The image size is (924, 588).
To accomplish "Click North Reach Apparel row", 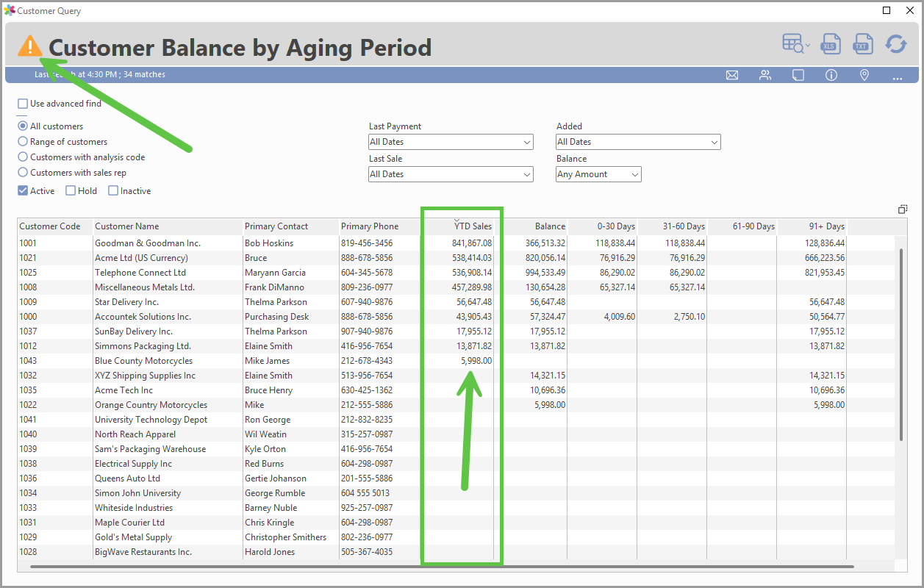I will [x=456, y=434].
